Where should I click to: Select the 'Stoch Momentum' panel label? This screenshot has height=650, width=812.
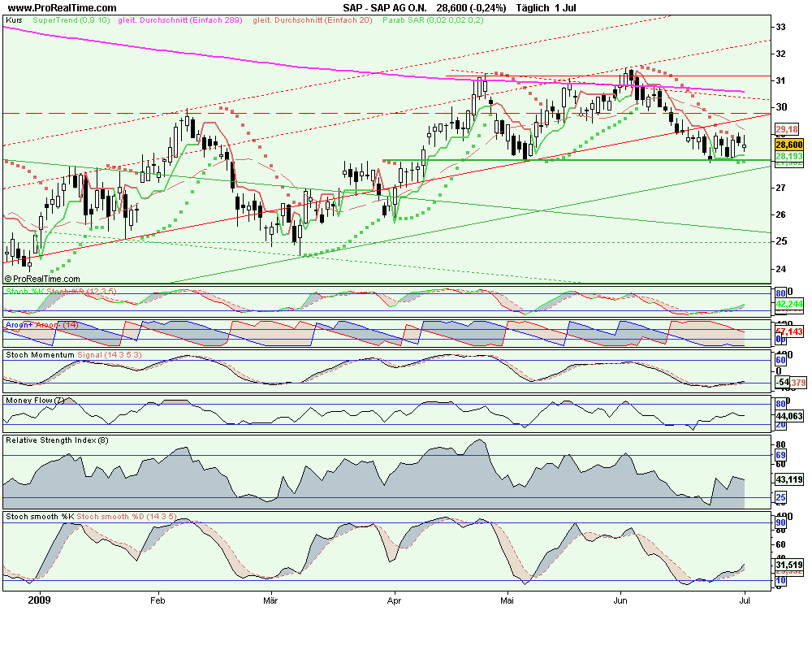(40, 355)
